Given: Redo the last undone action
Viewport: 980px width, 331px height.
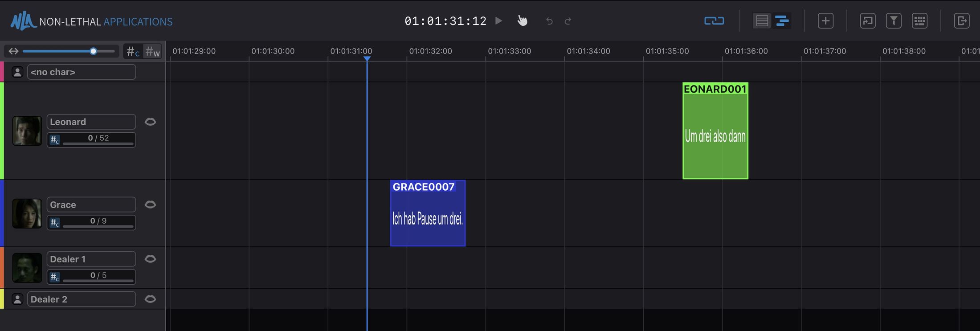Looking at the screenshot, I should click(568, 21).
